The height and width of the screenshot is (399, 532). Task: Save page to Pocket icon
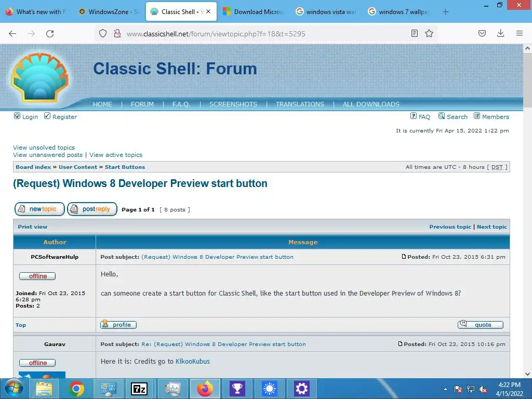(x=482, y=33)
